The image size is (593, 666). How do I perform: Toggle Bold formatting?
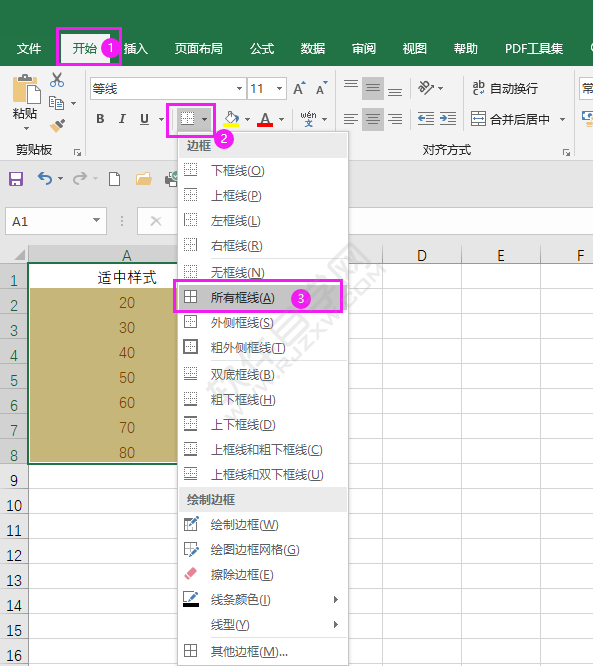tap(100, 119)
